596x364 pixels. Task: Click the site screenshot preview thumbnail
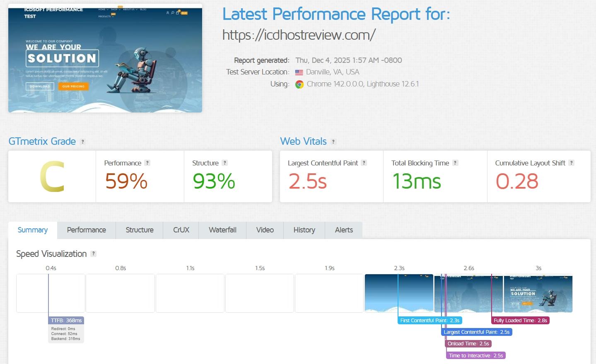click(105, 58)
